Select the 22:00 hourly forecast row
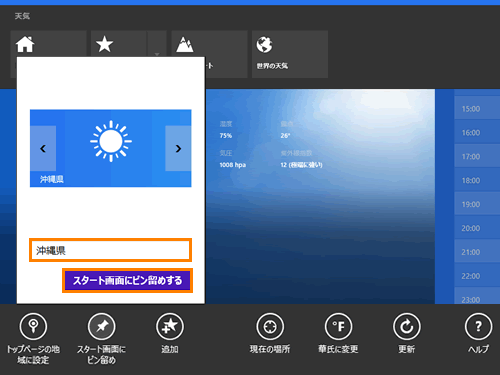This screenshot has height=375, width=500. (x=477, y=276)
